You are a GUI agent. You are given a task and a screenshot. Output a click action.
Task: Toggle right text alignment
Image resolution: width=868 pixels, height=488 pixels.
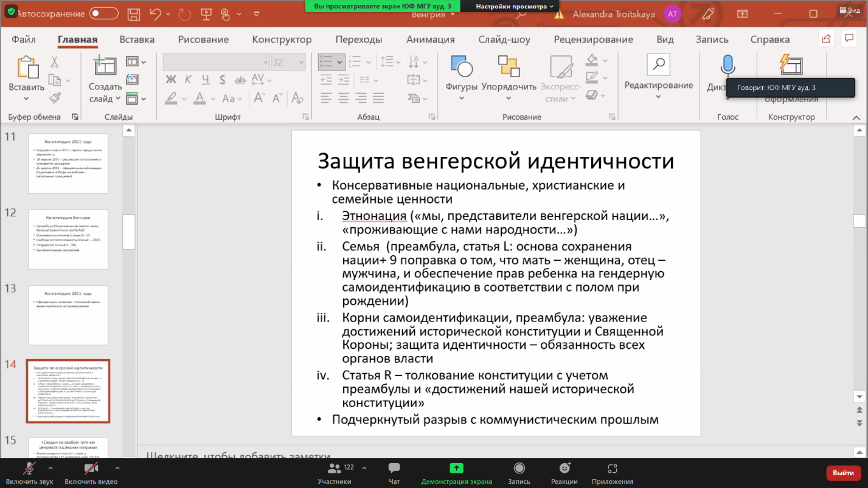click(362, 98)
